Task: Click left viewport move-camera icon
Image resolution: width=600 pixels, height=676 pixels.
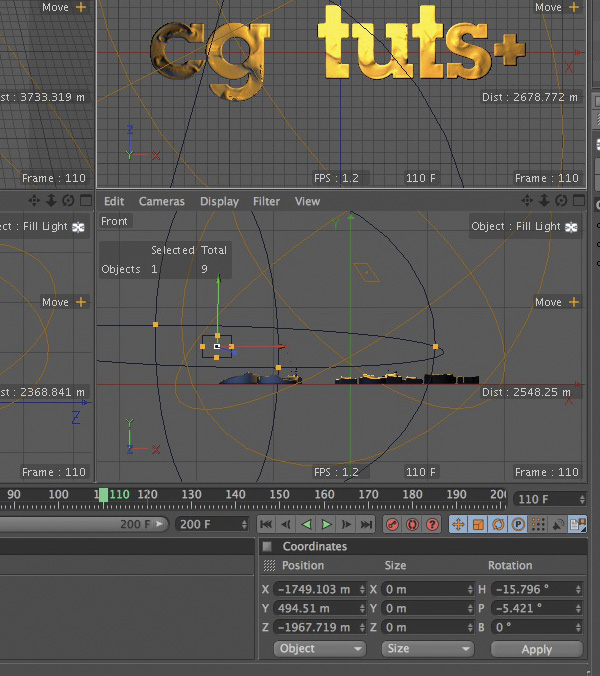Action: coord(34,200)
